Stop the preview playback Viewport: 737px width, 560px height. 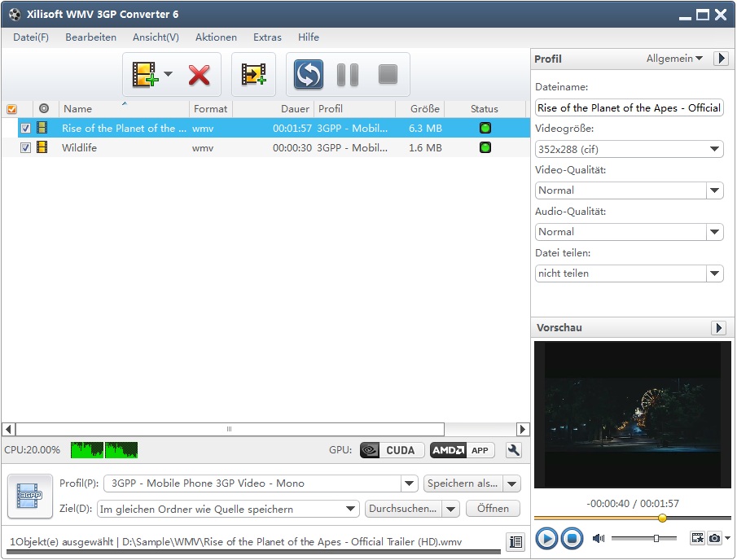pos(572,538)
